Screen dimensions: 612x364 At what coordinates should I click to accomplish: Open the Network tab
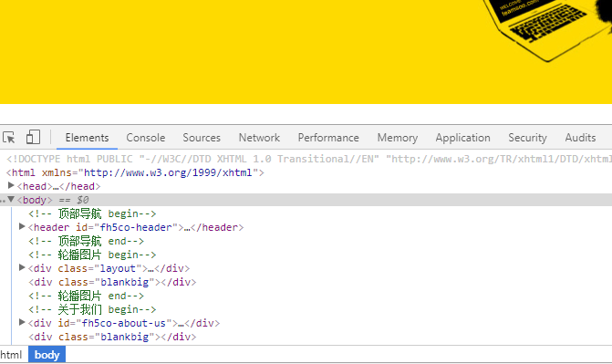(x=259, y=138)
